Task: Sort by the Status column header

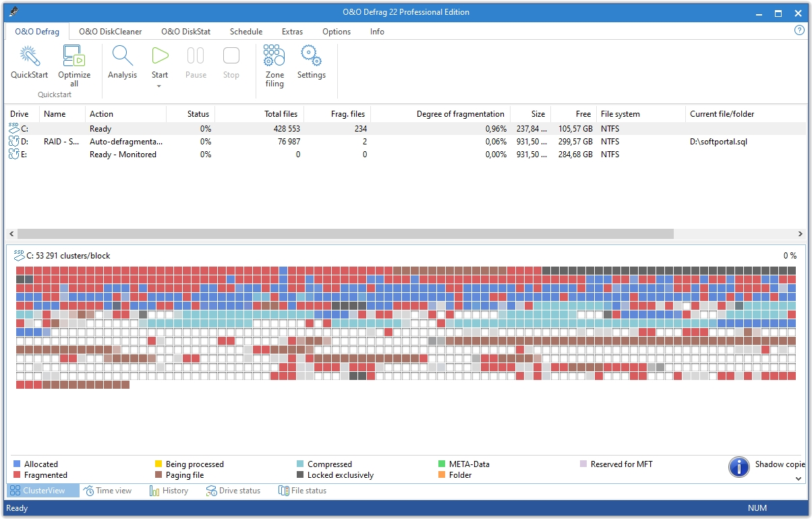Action: pos(191,114)
